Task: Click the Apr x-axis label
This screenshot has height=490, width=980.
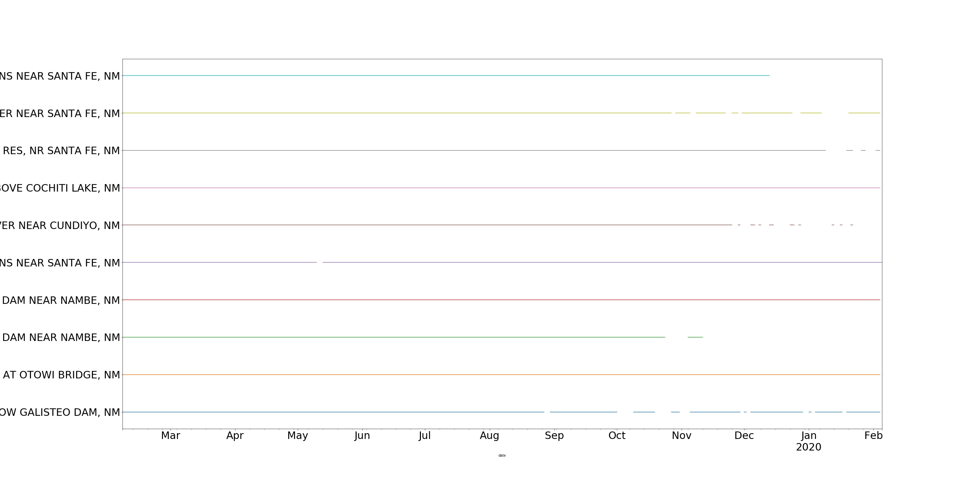Action: tap(235, 436)
